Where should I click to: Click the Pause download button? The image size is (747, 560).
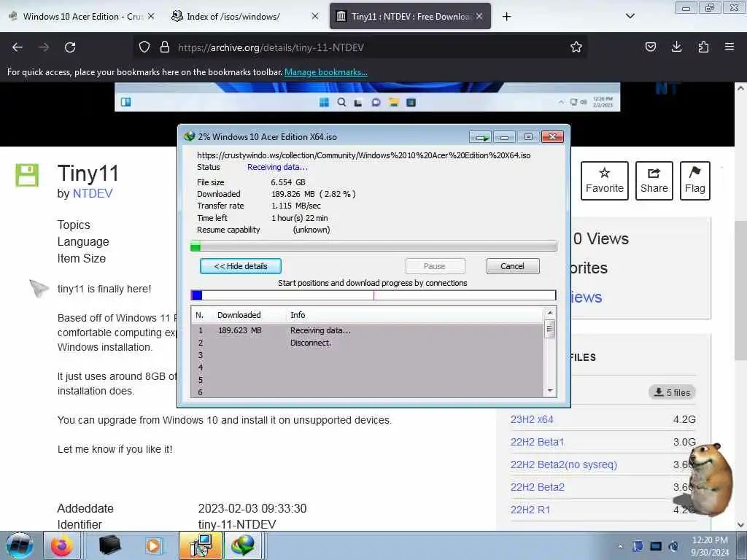[x=435, y=266]
